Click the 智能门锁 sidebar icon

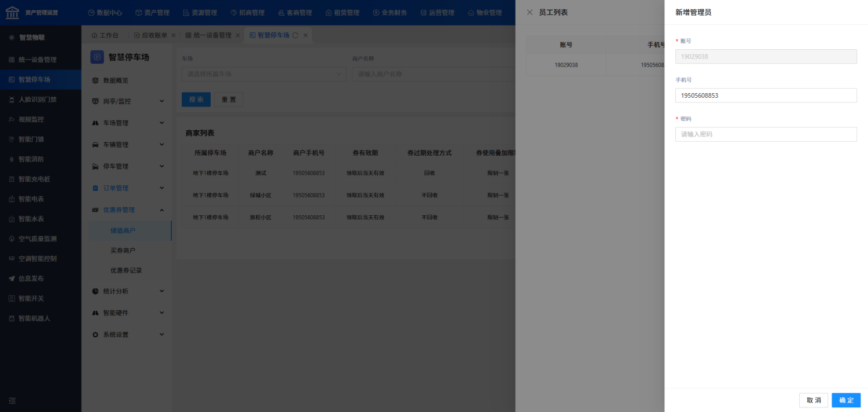pyautogui.click(x=12, y=139)
